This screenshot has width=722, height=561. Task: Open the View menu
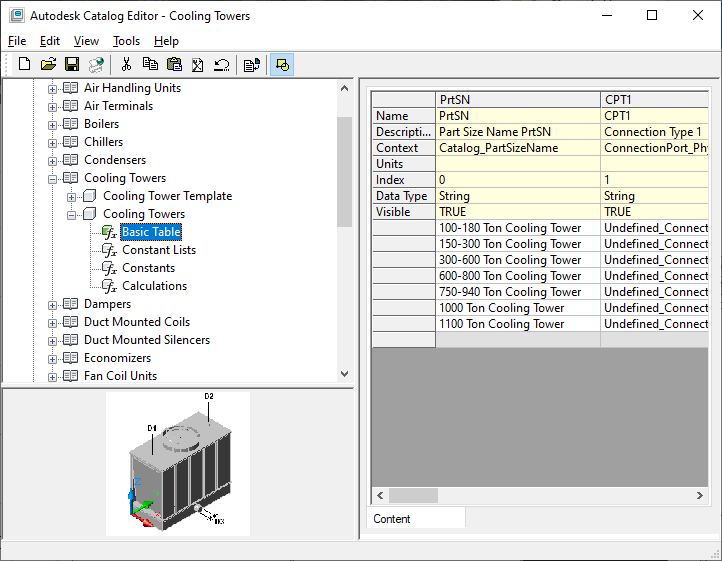pyautogui.click(x=86, y=41)
